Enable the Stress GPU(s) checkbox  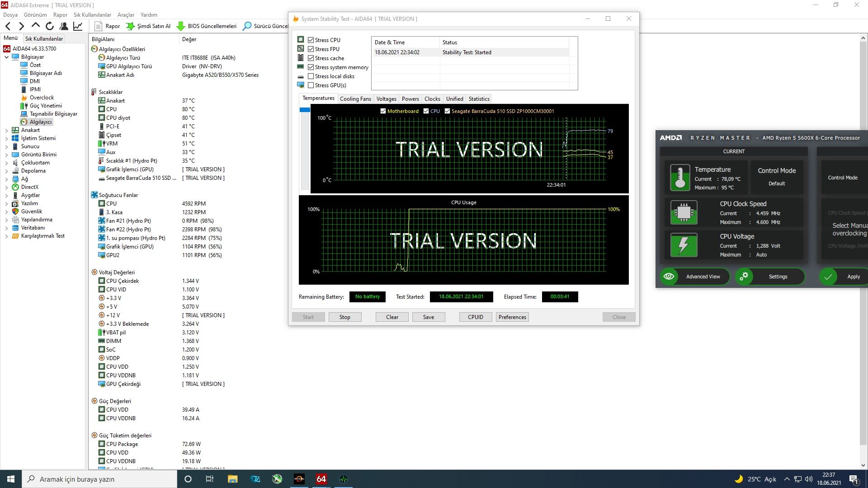point(311,85)
